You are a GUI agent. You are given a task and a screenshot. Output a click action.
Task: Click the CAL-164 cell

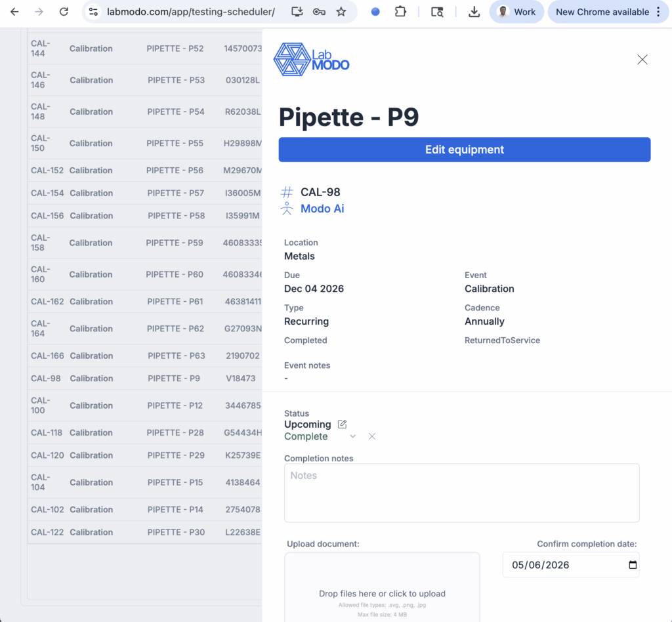(41, 329)
